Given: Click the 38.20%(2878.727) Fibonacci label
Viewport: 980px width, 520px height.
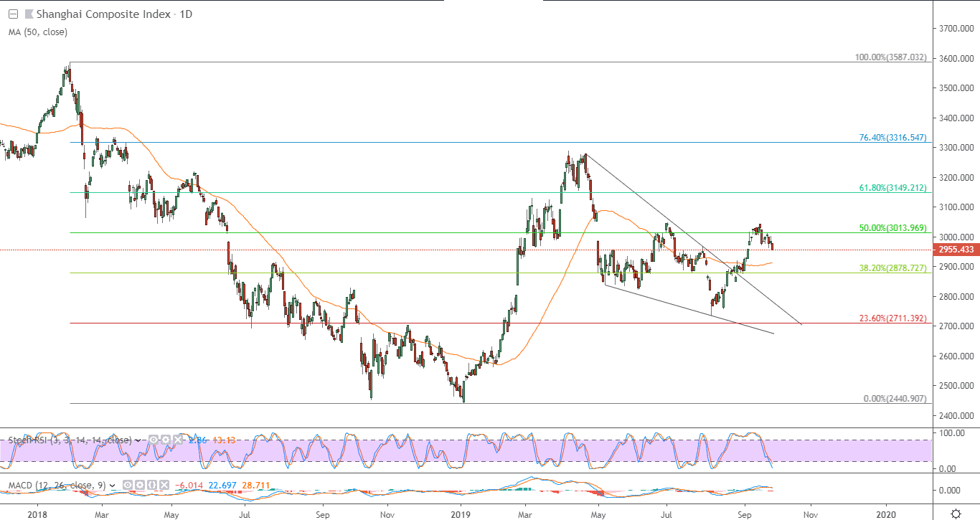Looking at the screenshot, I should (893, 268).
